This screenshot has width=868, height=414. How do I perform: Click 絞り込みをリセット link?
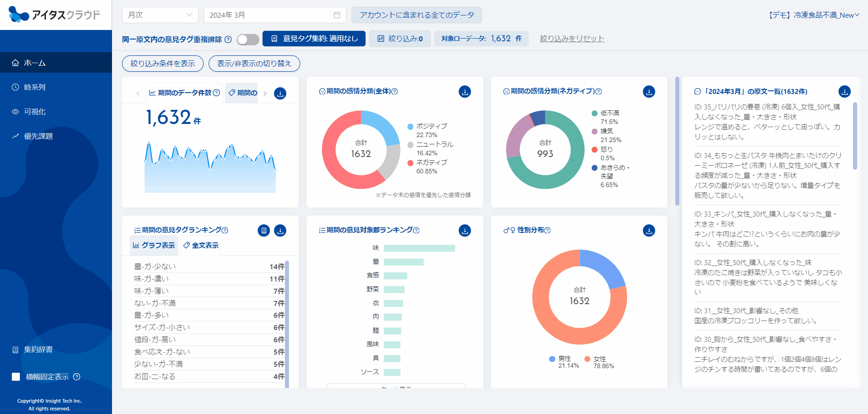click(572, 39)
